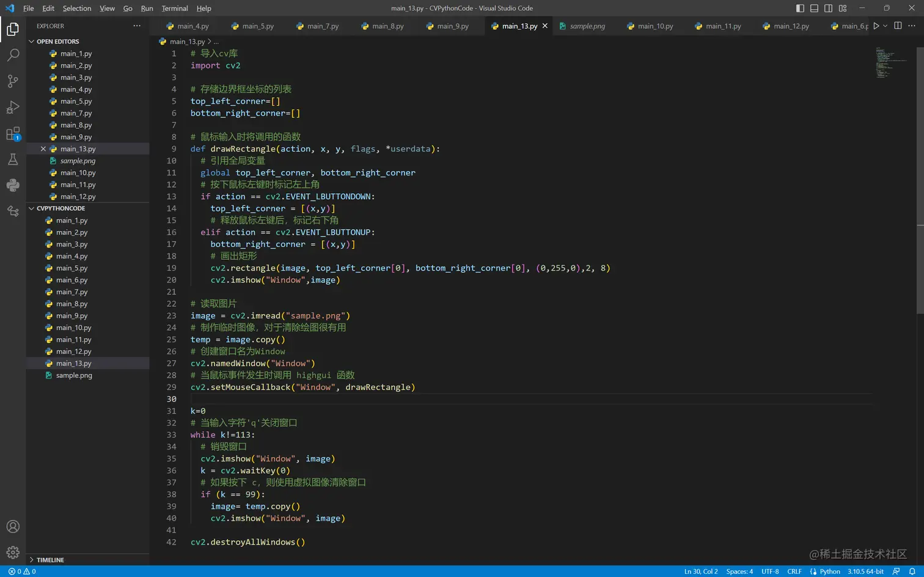Open the Search view in activity bar
The height and width of the screenshot is (577, 924).
(x=13, y=55)
